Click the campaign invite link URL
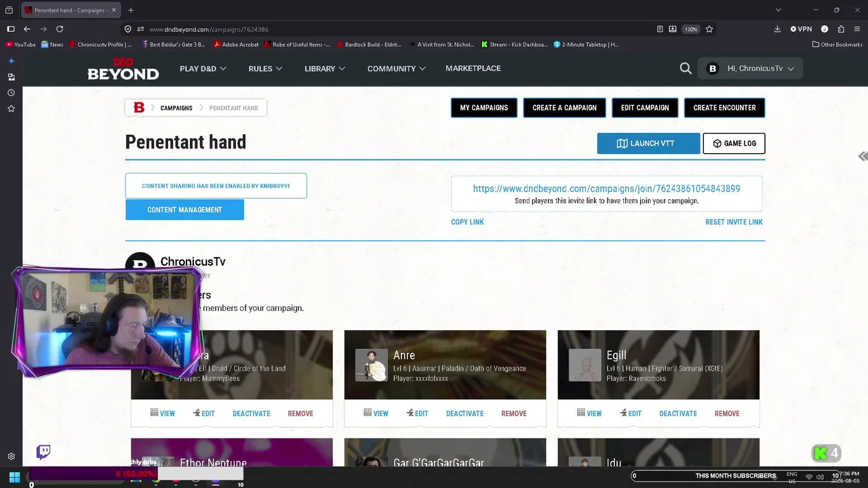This screenshot has height=488, width=868. [606, 188]
